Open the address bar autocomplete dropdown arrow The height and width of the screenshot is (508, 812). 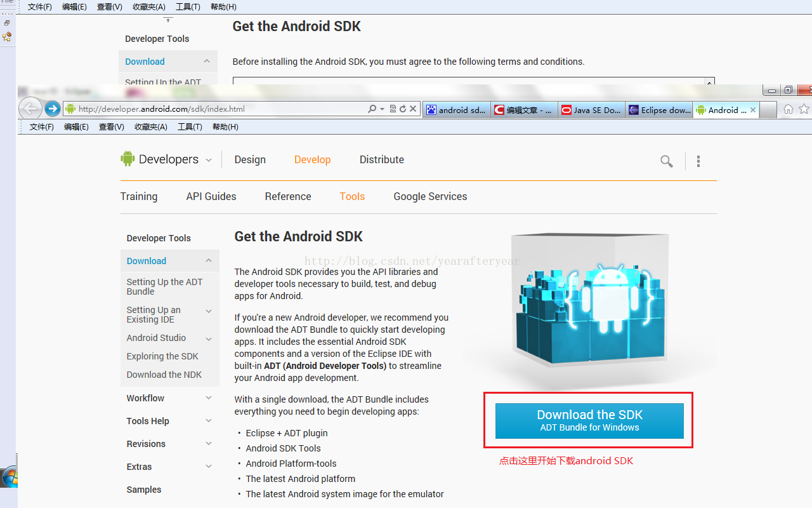point(383,109)
